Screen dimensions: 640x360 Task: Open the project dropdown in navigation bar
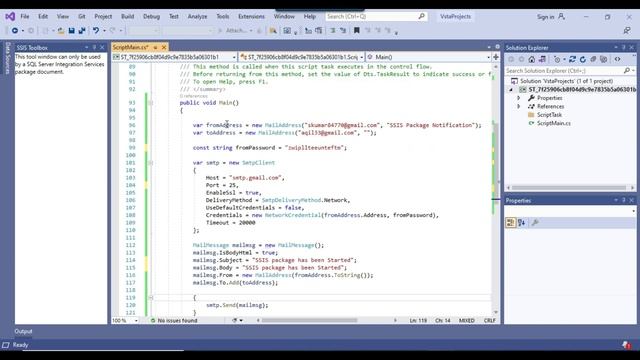(x=234, y=58)
